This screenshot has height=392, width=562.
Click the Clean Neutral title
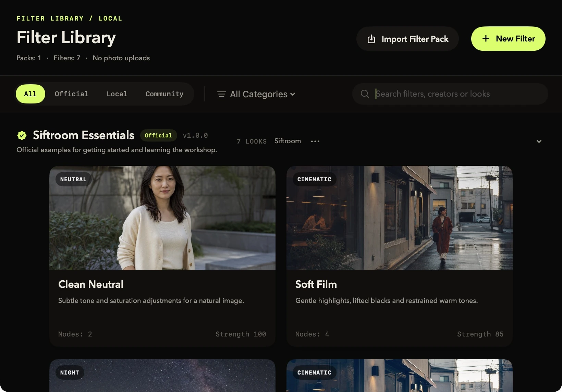point(91,284)
